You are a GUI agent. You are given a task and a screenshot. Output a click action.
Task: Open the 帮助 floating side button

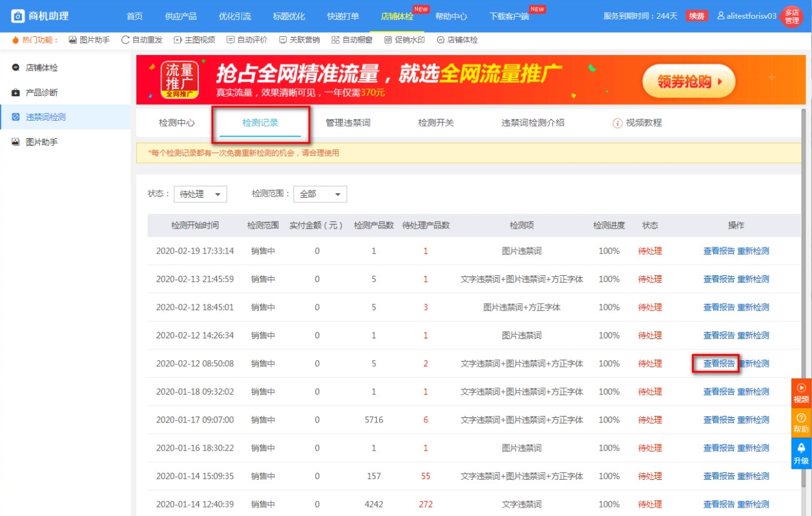801,424
